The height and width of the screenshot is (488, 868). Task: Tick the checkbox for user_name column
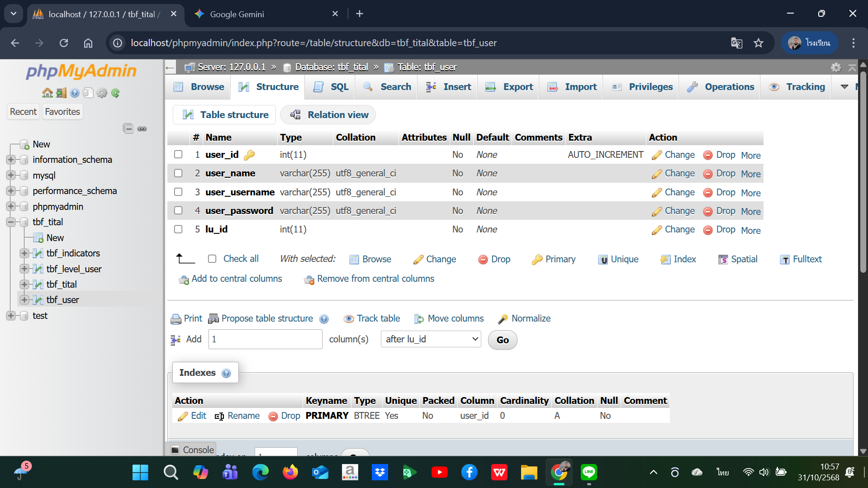178,173
